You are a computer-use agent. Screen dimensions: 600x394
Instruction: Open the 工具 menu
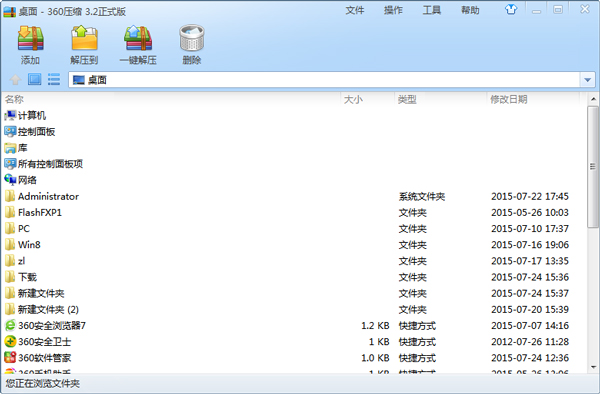tap(432, 10)
